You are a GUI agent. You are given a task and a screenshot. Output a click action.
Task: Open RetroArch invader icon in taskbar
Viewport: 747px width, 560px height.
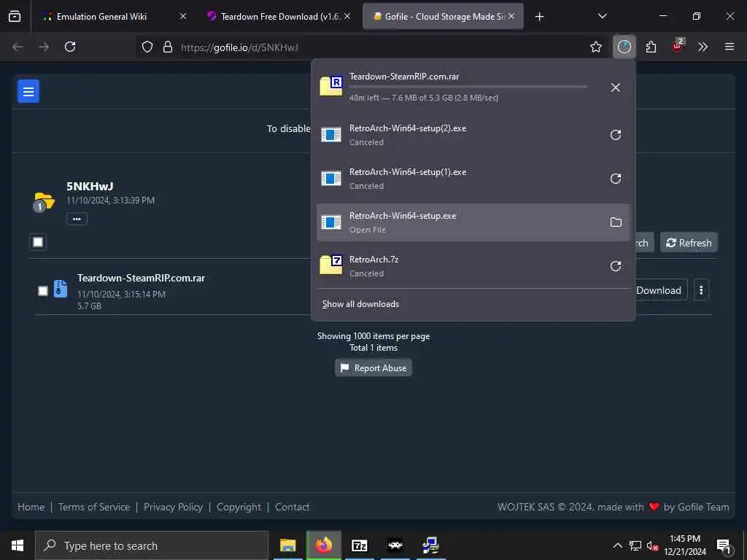tap(395, 545)
